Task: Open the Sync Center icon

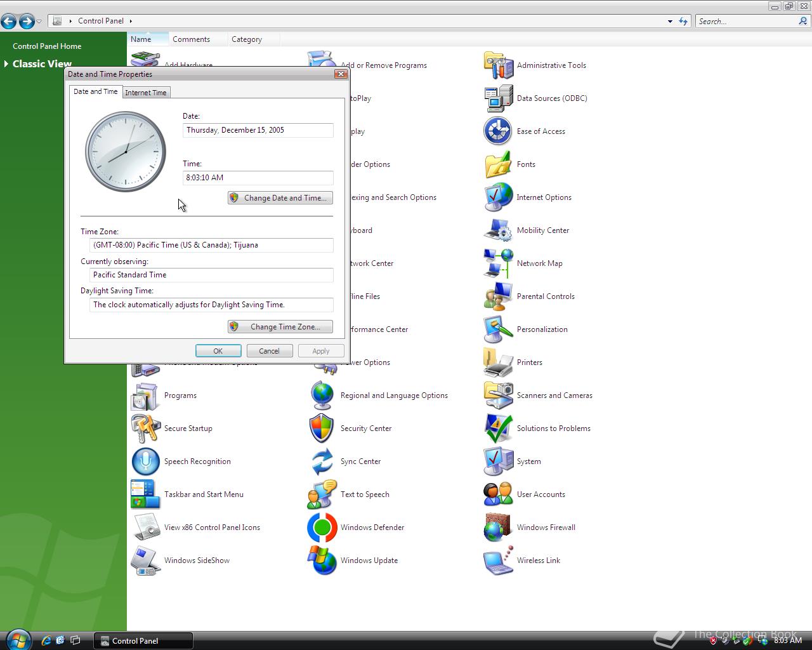Action: [322, 461]
